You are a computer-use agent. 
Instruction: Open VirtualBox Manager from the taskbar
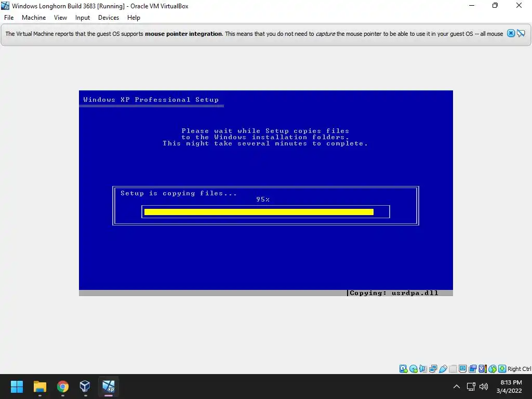pyautogui.click(x=85, y=387)
